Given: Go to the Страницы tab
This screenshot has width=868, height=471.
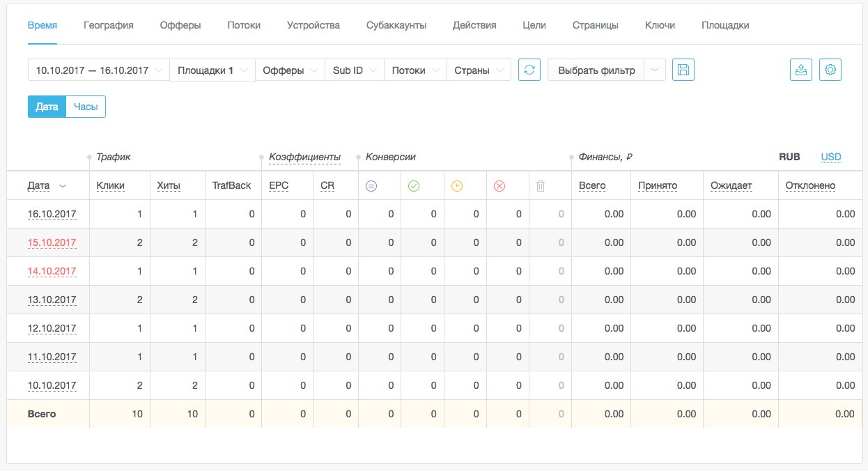Looking at the screenshot, I should 596,25.
